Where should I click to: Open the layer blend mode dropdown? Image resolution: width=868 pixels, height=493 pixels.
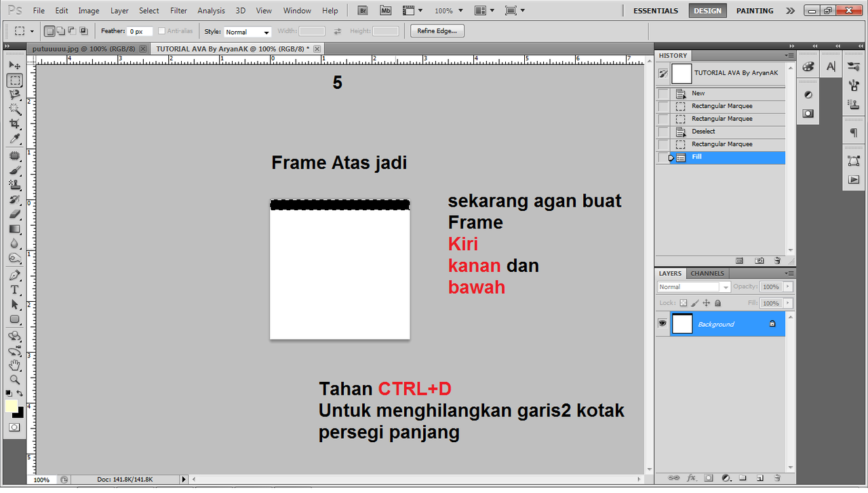694,287
